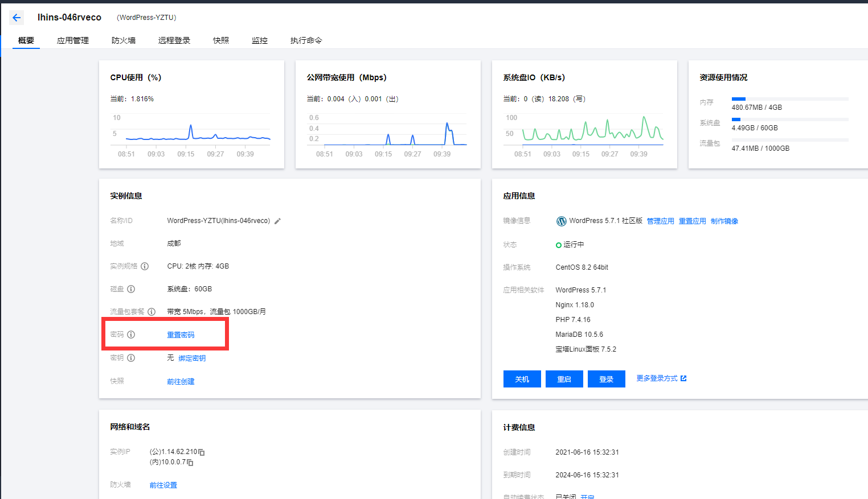The height and width of the screenshot is (499, 868).
Task: Click the CPU usage chart
Action: [x=191, y=134]
